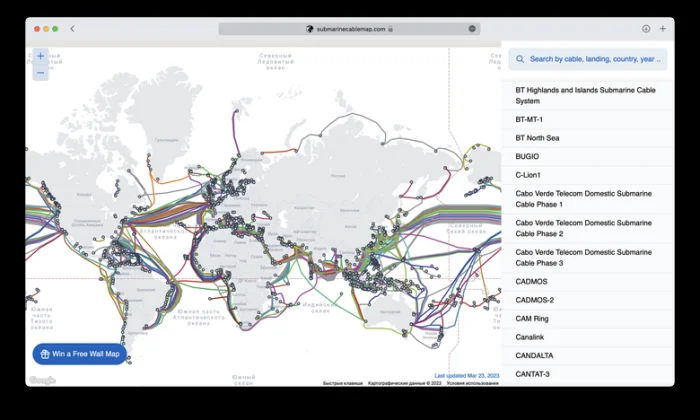Image resolution: width=700 pixels, height=420 pixels.
Task: Click the Google logo on the map
Action: [42, 380]
